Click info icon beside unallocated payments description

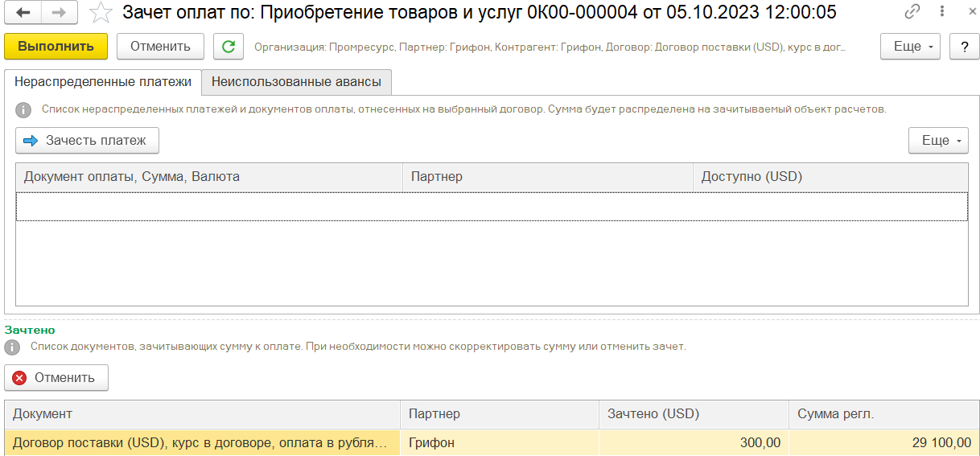click(x=24, y=109)
